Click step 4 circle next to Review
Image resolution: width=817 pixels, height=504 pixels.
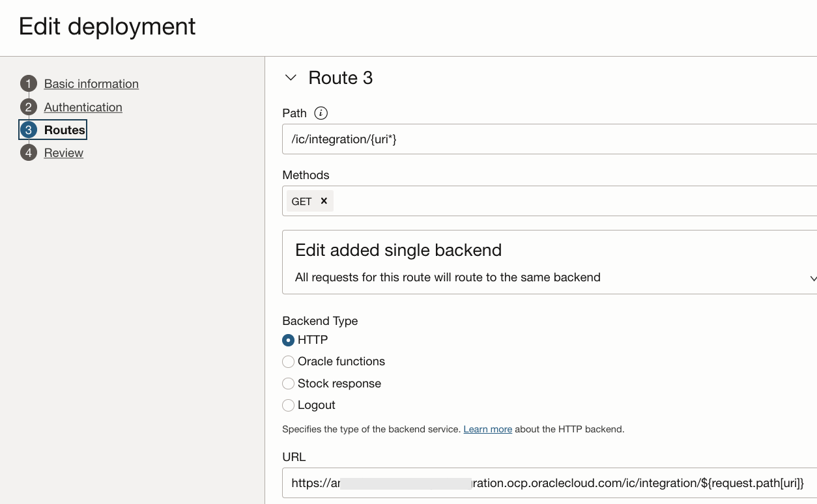pyautogui.click(x=28, y=152)
